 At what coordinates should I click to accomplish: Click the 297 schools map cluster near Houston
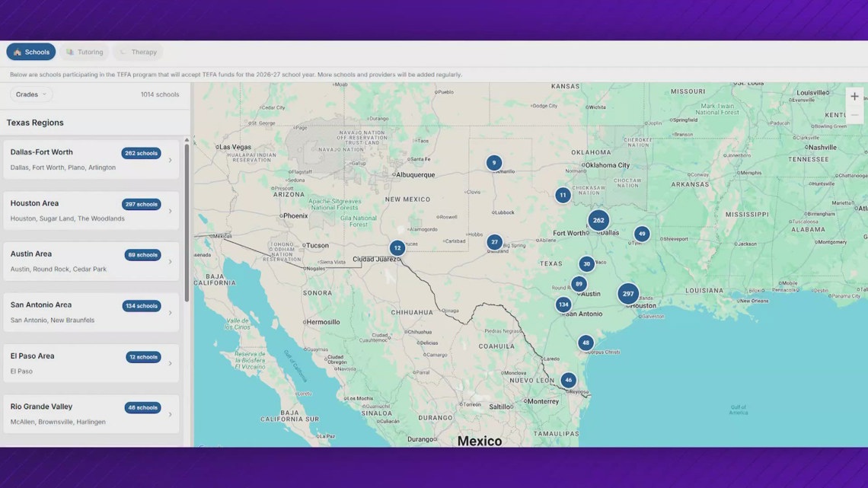tap(628, 294)
